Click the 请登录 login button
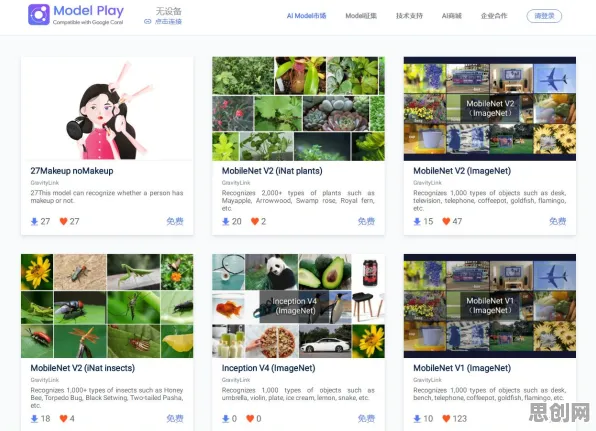596x431 pixels. tap(544, 16)
